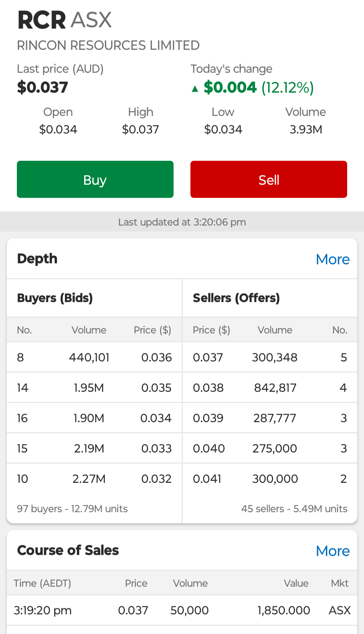Select bid count 14 in depth table
This screenshot has height=634, width=364.
click(x=23, y=388)
